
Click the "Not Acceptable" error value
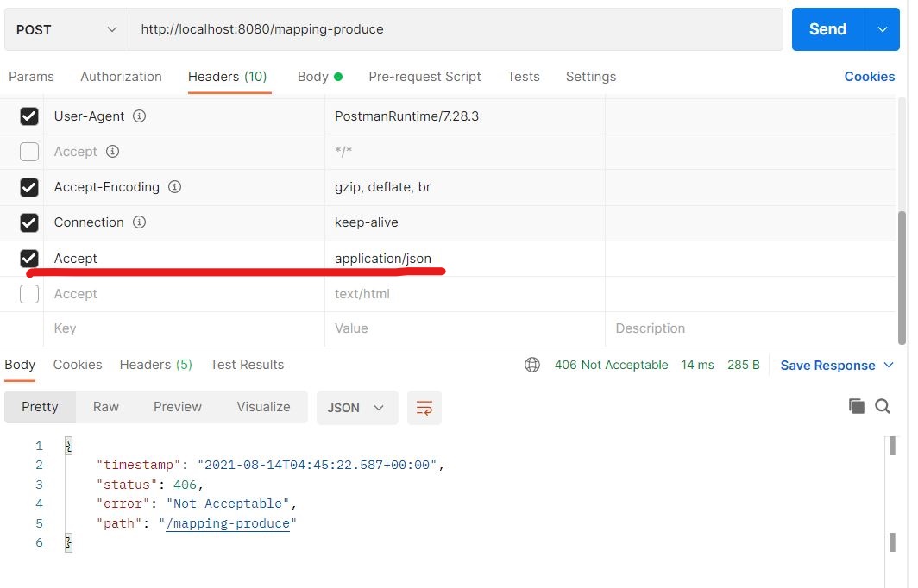click(228, 504)
